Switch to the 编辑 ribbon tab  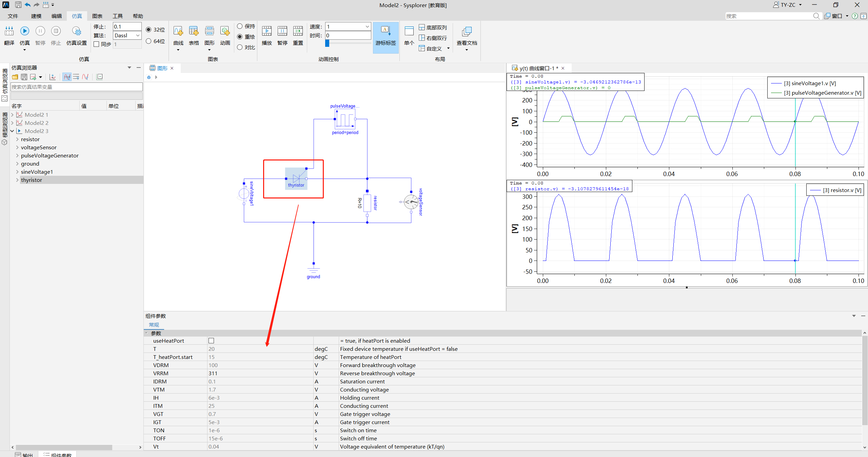pos(57,16)
